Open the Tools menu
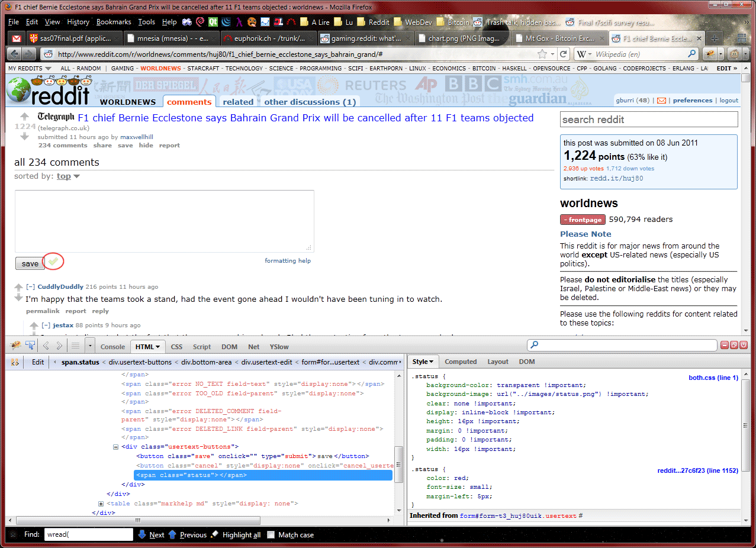Viewport: 756px width, 548px height. click(x=147, y=22)
